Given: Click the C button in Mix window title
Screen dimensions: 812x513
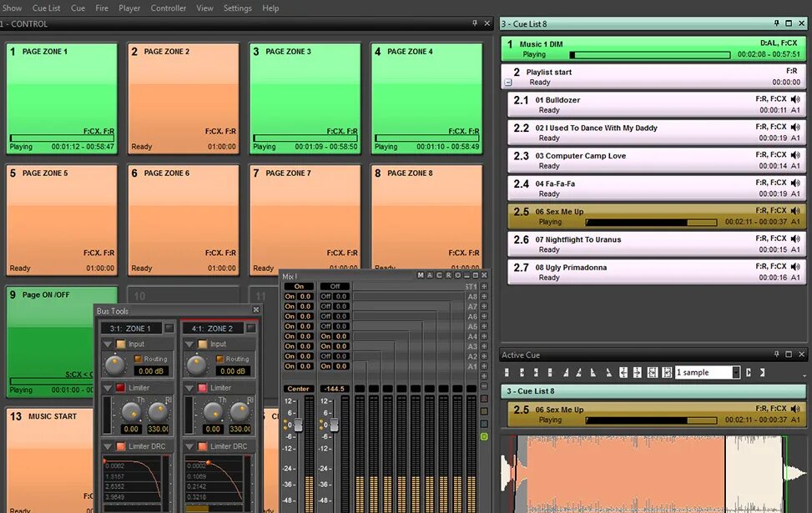Looking at the screenshot, I should click(439, 275).
